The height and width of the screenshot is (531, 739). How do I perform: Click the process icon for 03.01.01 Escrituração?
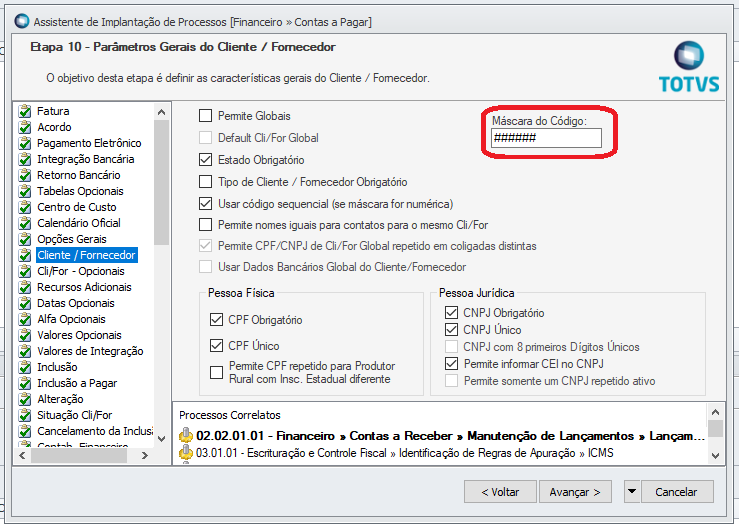click(186, 452)
